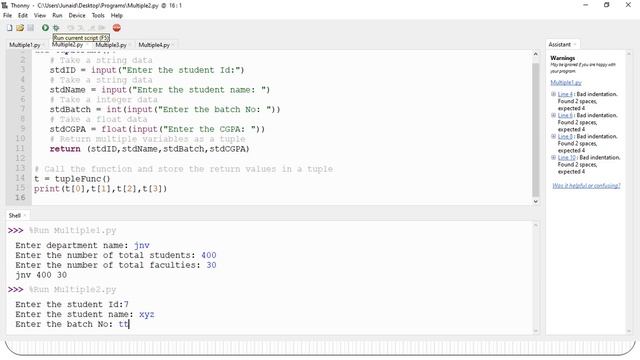Viewport: 640px width, 360px height.
Task: Click the 'Enter the batch No:' shell prompt
Action: click(x=64, y=324)
